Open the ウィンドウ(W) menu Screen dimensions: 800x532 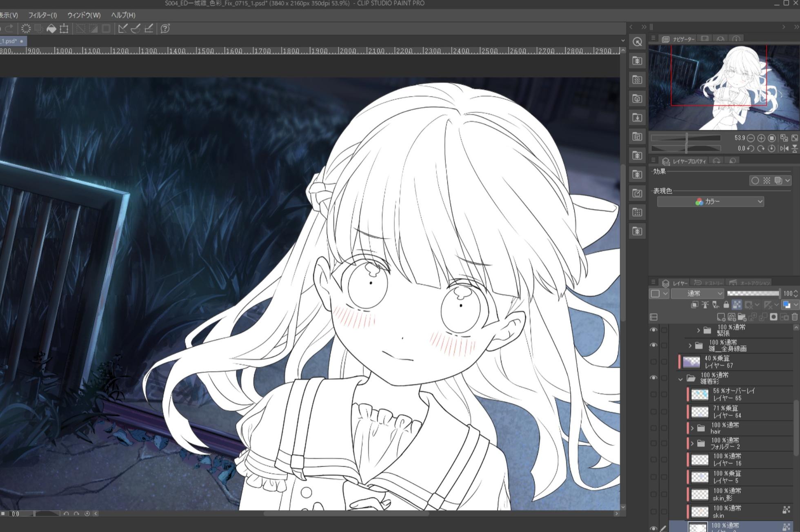click(84, 15)
